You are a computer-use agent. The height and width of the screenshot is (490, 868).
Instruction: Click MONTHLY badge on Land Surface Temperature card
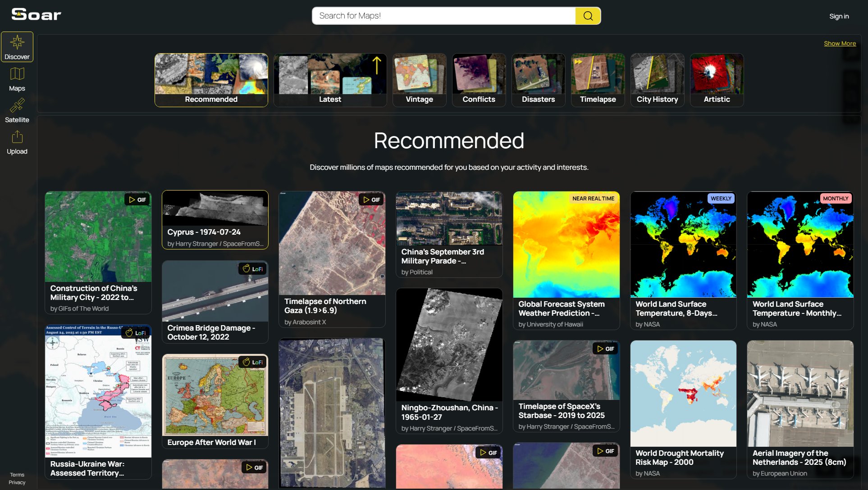pyautogui.click(x=836, y=199)
